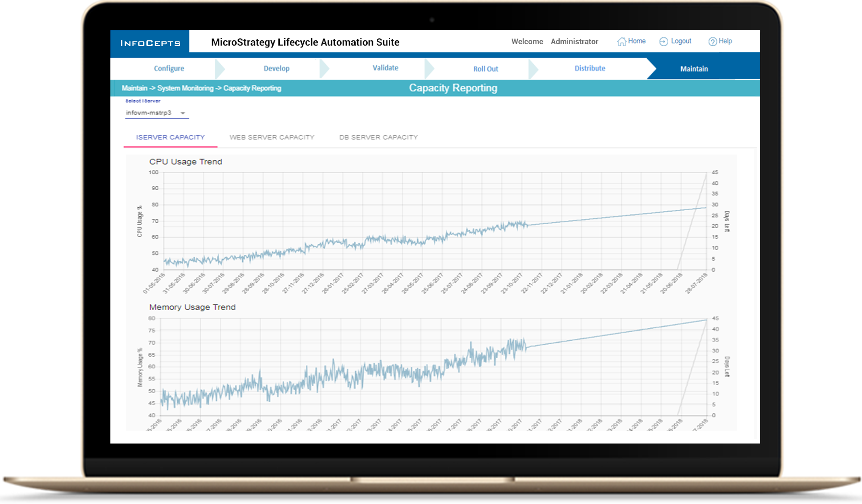Open the infovm-mstrp3 server dropdown arrow
Screen dimensions: 862x504
tap(183, 113)
